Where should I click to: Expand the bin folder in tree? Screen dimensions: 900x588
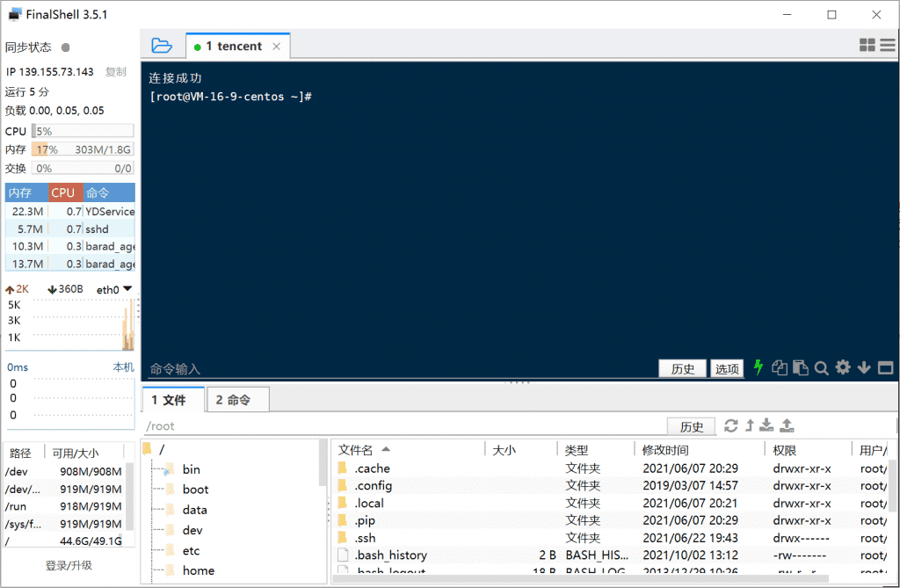(191, 470)
